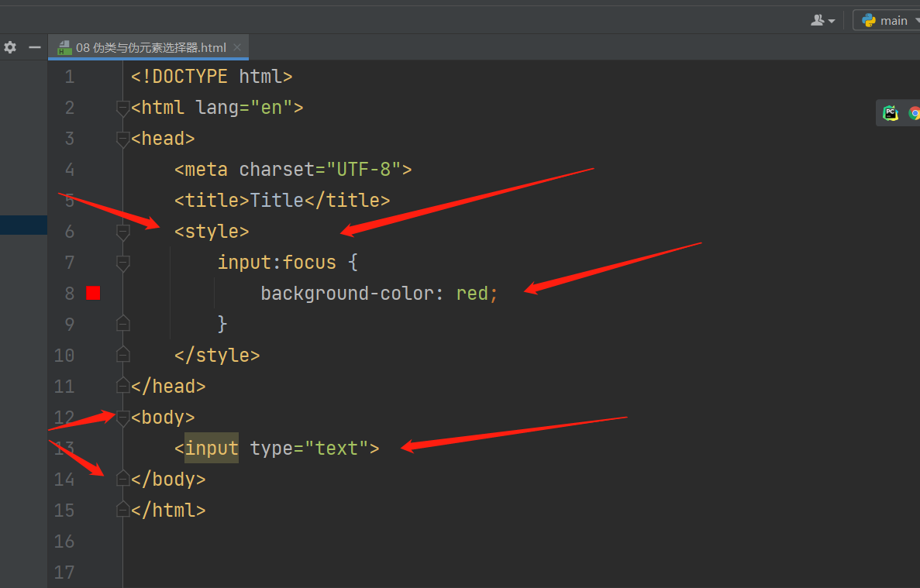Screen dimensions: 920x588
Task: Collapse the input:focus rule fold on line 7
Action: (x=122, y=263)
